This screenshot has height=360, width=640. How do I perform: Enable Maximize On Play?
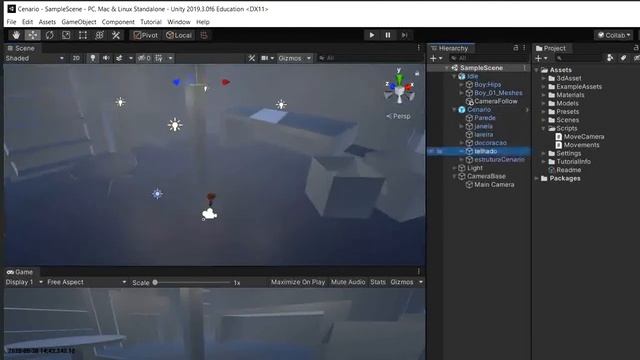pyautogui.click(x=298, y=282)
